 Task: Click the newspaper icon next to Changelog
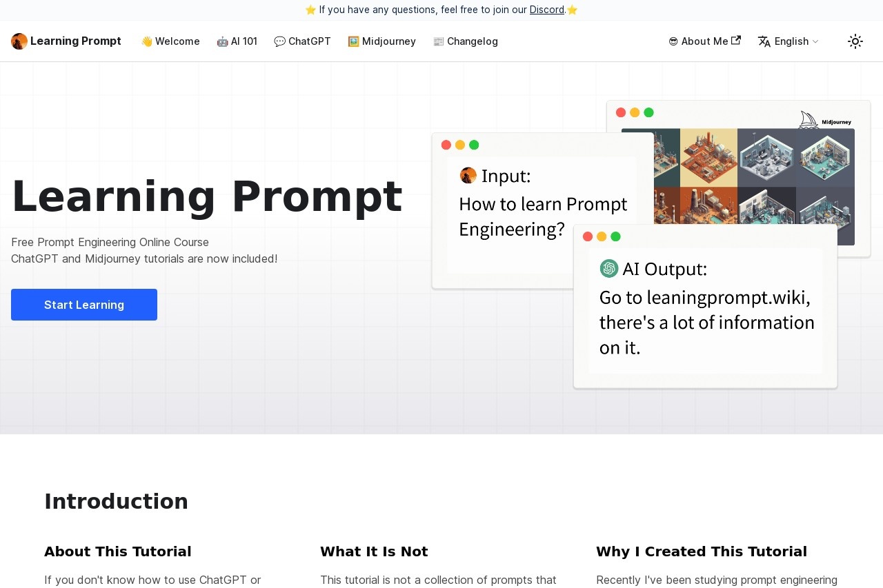pyautogui.click(x=437, y=41)
